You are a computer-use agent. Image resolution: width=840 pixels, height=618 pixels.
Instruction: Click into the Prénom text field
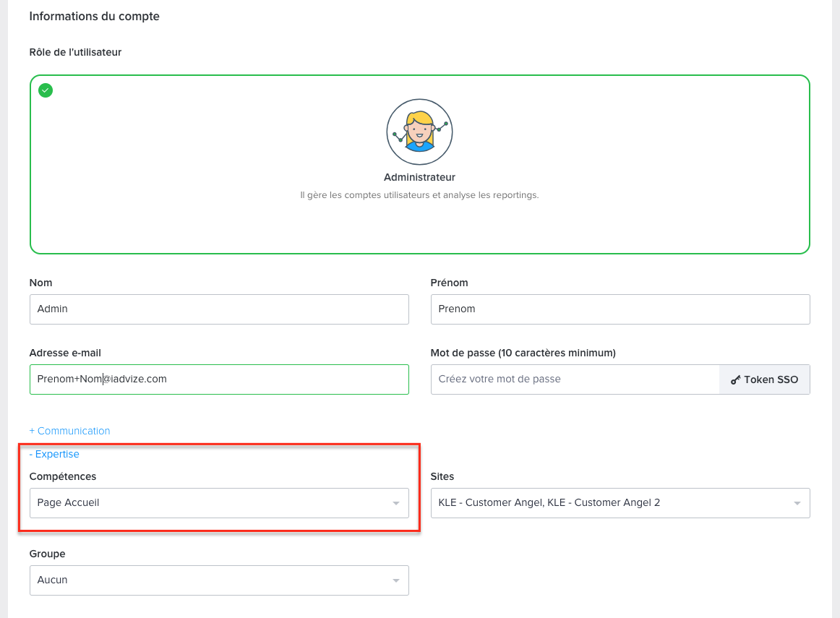[x=620, y=309]
